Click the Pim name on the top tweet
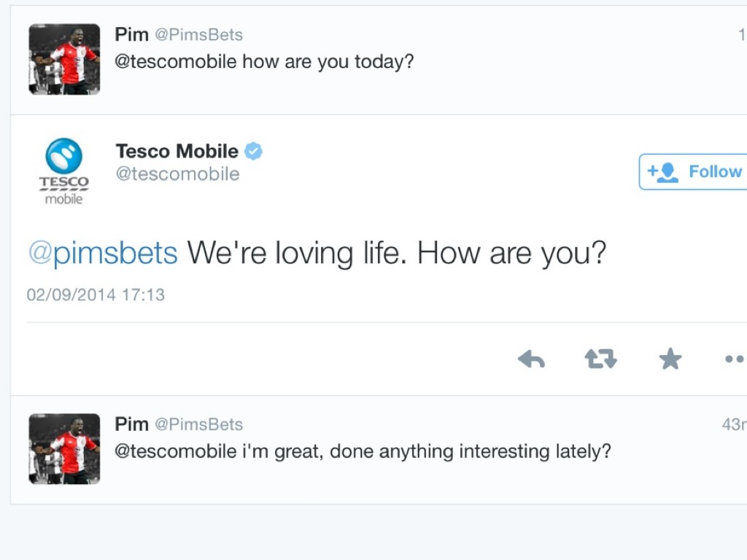The width and height of the screenshot is (747, 560). tap(131, 34)
